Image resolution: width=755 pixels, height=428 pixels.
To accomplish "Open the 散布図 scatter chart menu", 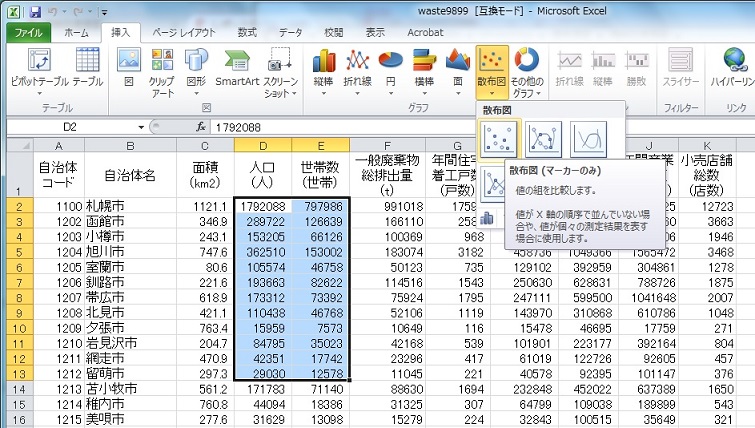I will tap(492, 72).
